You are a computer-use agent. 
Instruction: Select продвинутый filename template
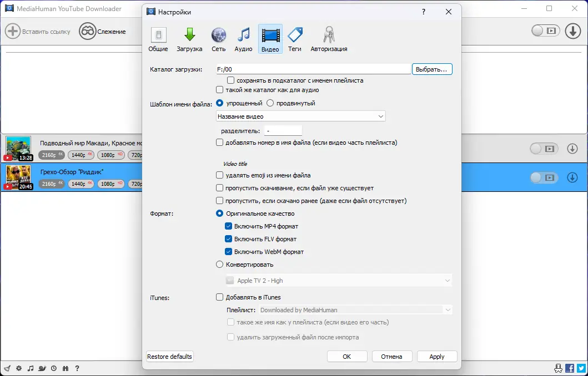coord(270,103)
